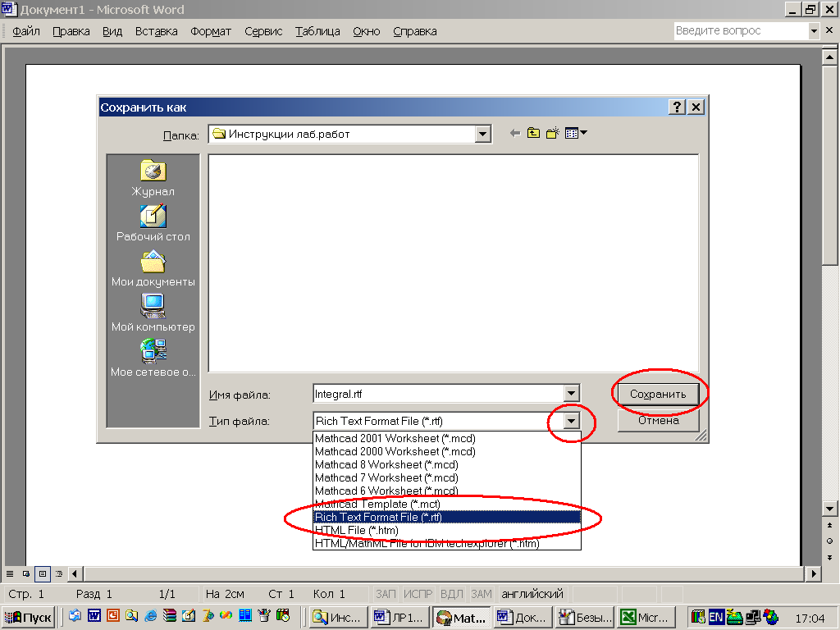Toggle ИСПР track changes indicator
This screenshot has width=840, height=630.
click(x=418, y=594)
